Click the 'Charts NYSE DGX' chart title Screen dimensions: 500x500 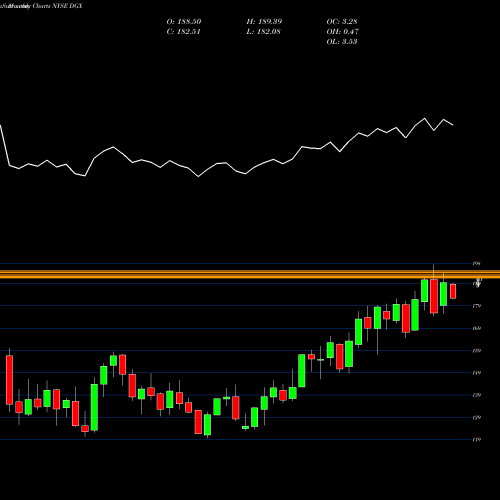tap(57, 6)
